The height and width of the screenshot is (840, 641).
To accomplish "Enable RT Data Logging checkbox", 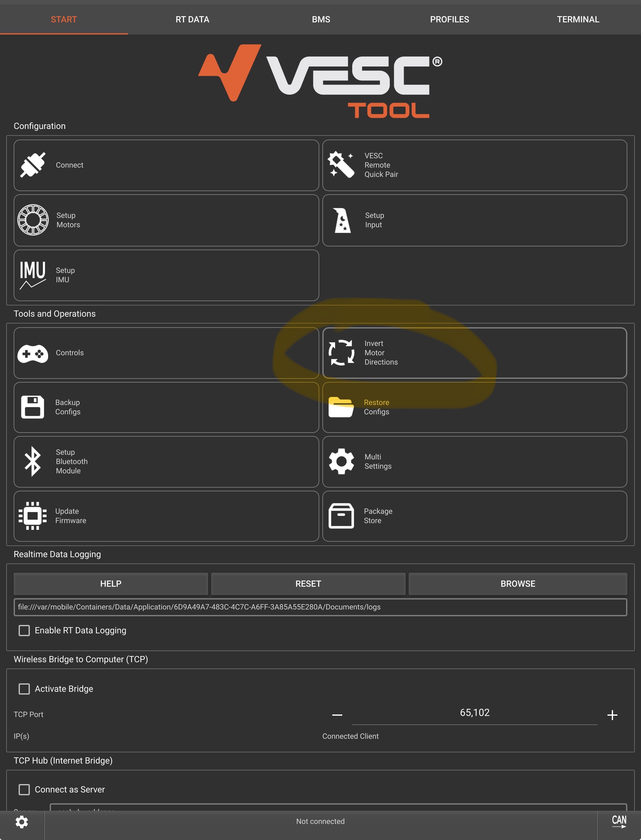I will pyautogui.click(x=25, y=630).
